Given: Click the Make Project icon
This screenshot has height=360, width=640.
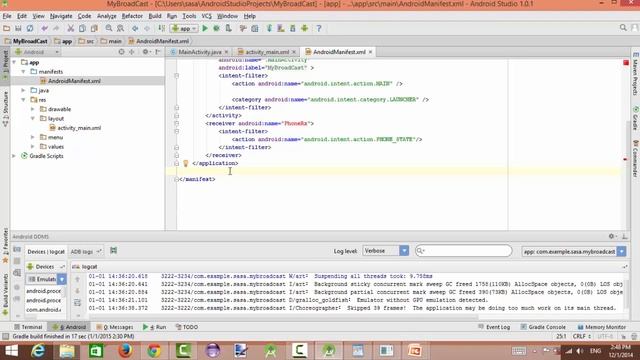Looking at the screenshot, I should coord(162,28).
